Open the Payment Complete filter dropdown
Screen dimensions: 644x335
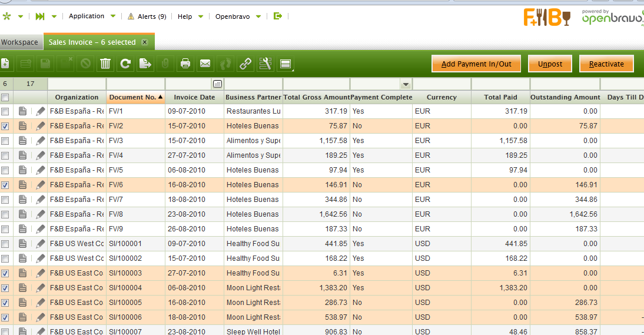405,84
